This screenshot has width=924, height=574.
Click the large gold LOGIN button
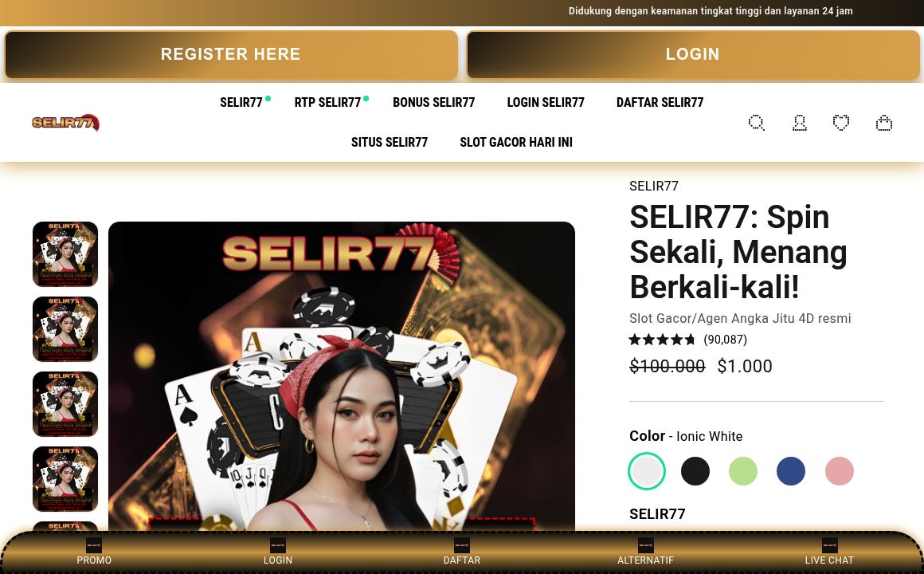pos(693,54)
